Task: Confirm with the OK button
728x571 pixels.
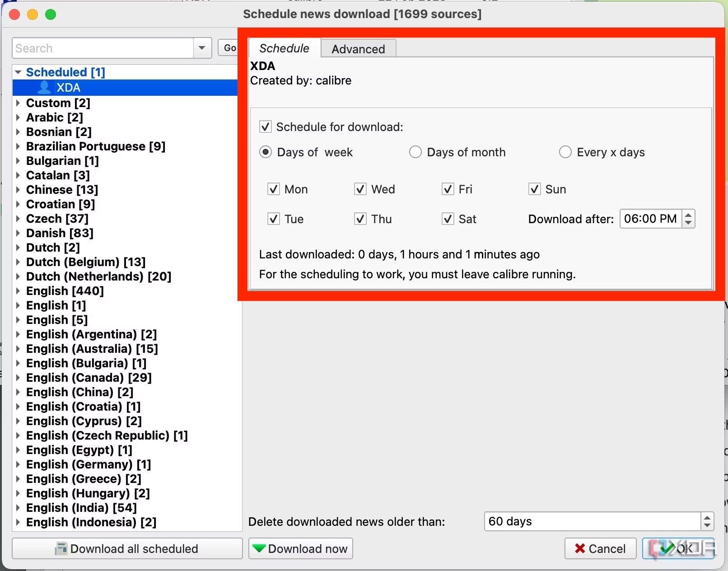Action: [678, 548]
